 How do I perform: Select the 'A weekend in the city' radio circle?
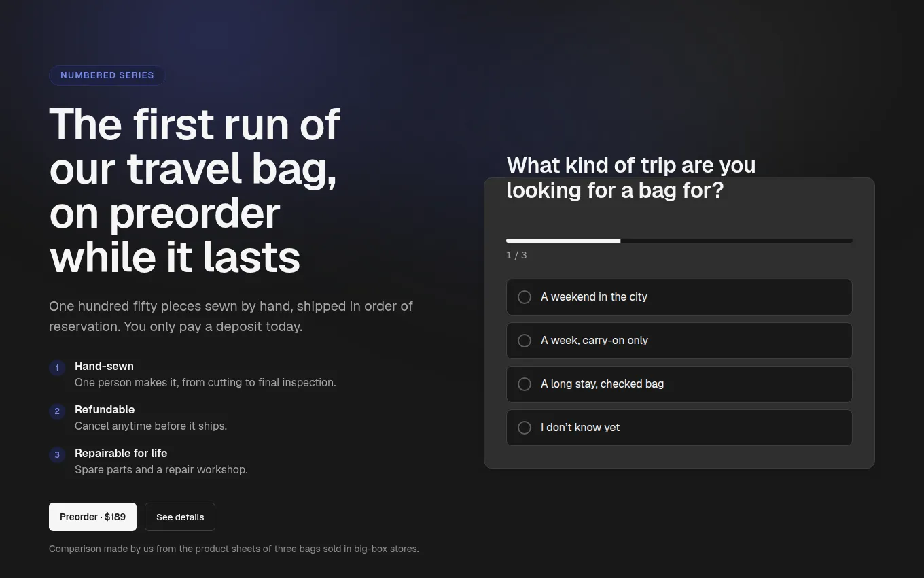tap(525, 297)
